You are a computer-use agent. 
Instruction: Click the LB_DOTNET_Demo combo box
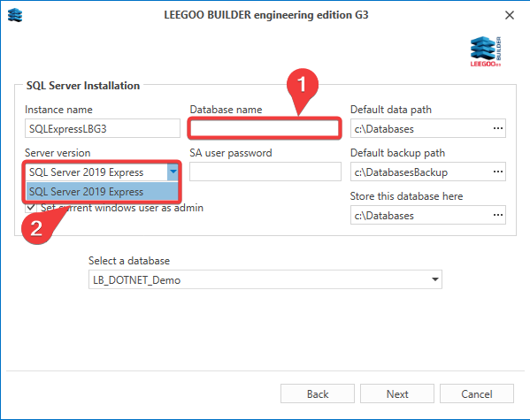click(265, 279)
